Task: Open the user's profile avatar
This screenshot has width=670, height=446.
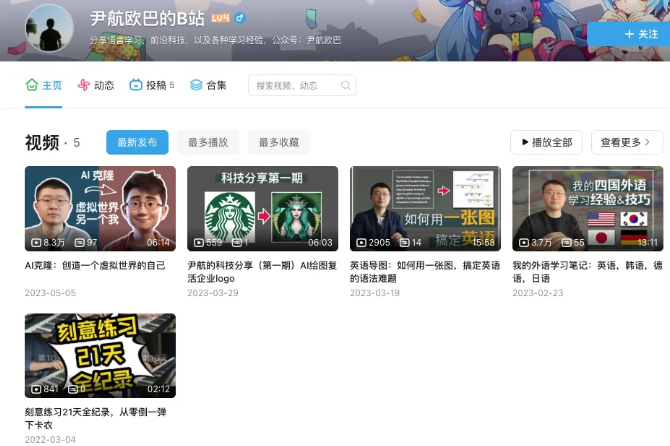Action: click(x=50, y=29)
